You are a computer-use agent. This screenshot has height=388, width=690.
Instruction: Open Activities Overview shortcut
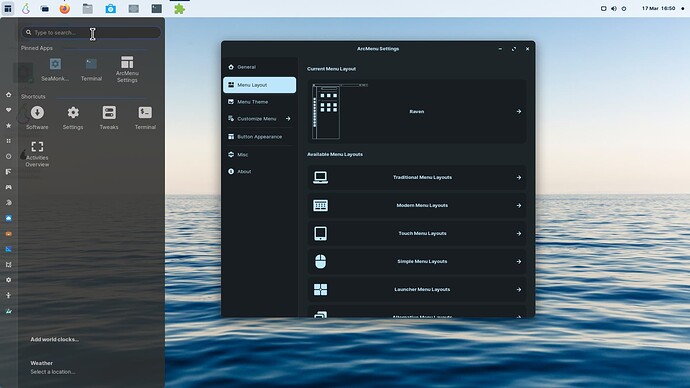pos(37,154)
